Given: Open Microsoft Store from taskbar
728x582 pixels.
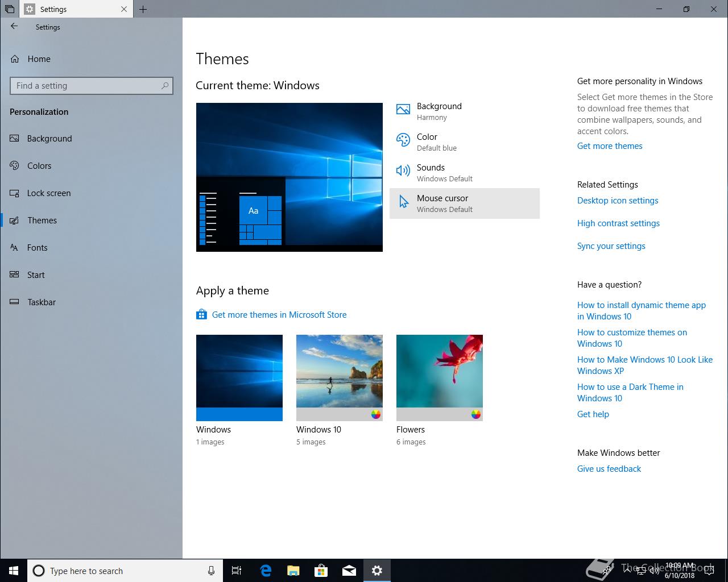Looking at the screenshot, I should pyautogui.click(x=321, y=571).
